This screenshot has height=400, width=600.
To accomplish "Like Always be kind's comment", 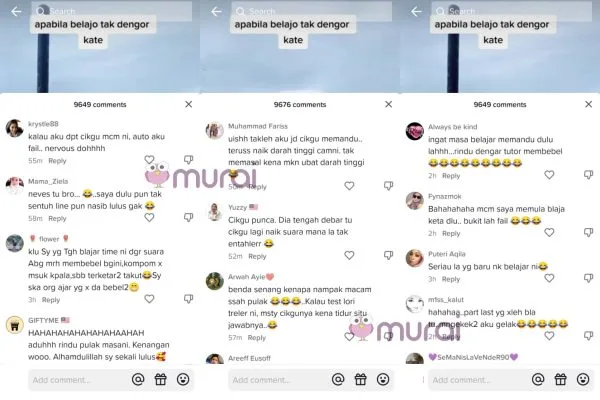I will (549, 175).
